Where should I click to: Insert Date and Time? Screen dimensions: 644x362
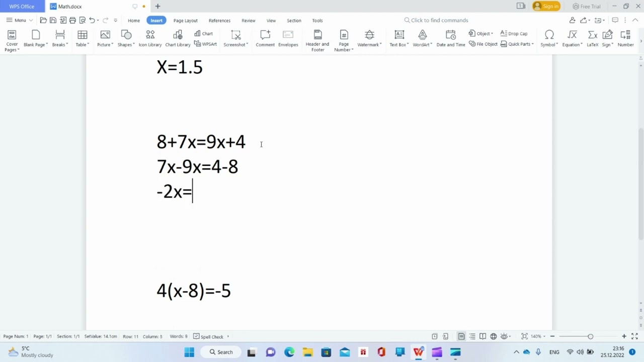pyautogui.click(x=451, y=39)
